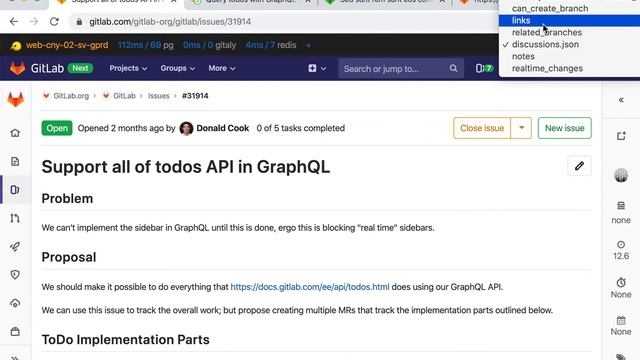Open the Operations sidebar icon
Screen dimensions: 640x360
click(15, 303)
